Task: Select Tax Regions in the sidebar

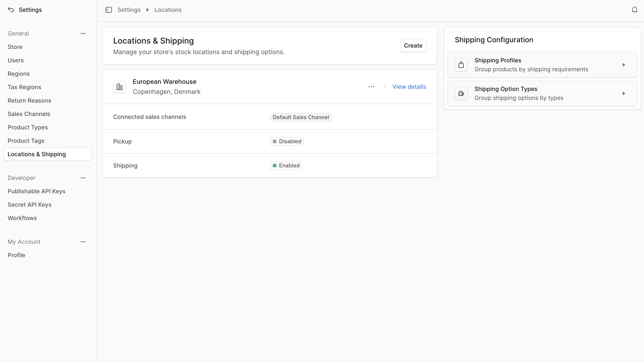Action: tap(24, 87)
